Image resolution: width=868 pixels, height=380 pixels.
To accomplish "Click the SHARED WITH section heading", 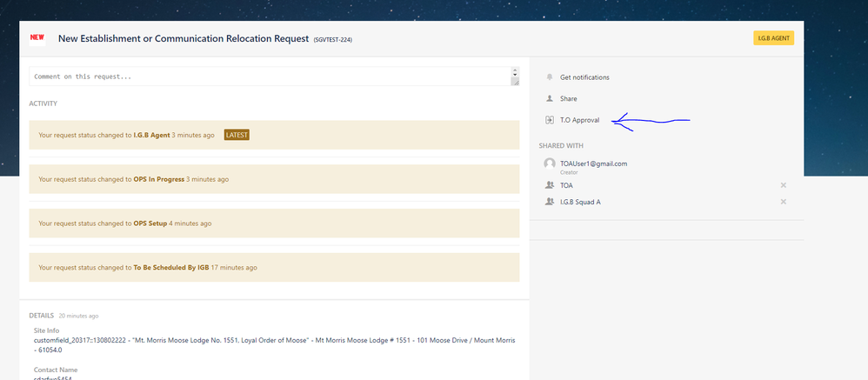I will pyautogui.click(x=561, y=146).
